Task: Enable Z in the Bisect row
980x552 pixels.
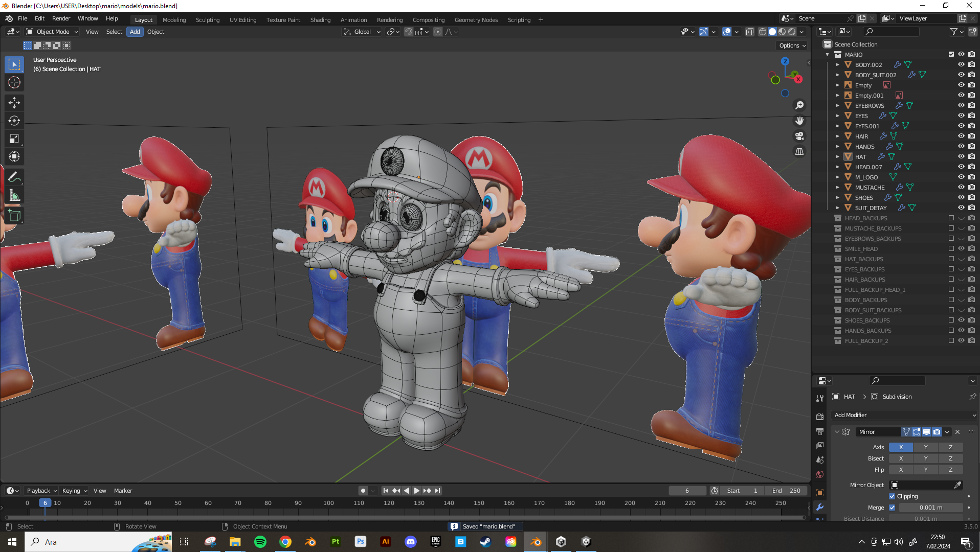Action: (x=950, y=458)
